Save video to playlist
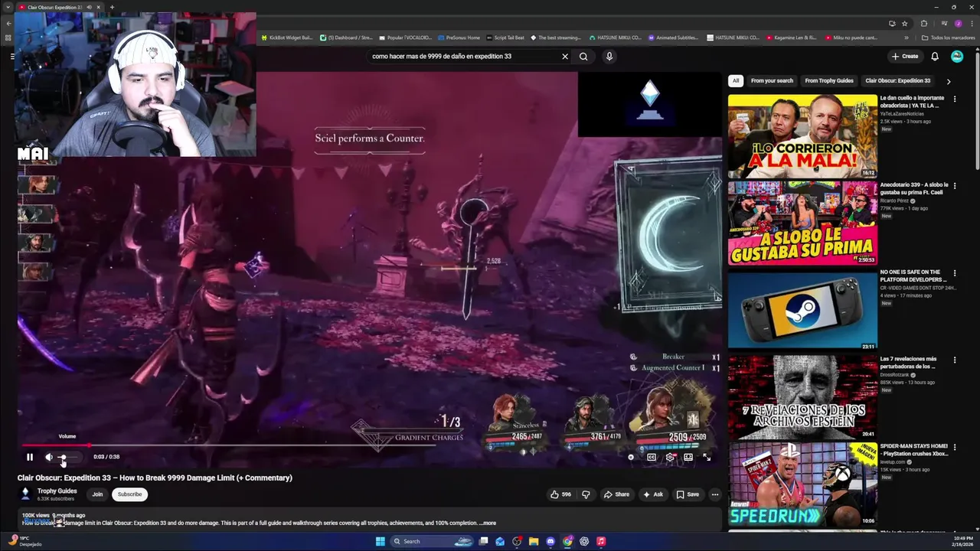This screenshot has height=551, width=980. click(x=687, y=494)
